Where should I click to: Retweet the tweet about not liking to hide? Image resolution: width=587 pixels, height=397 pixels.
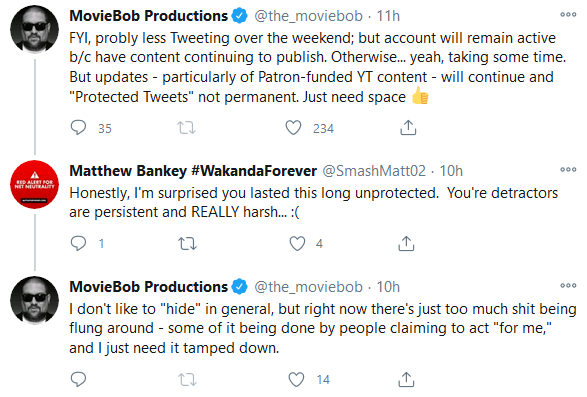pyautogui.click(x=187, y=379)
